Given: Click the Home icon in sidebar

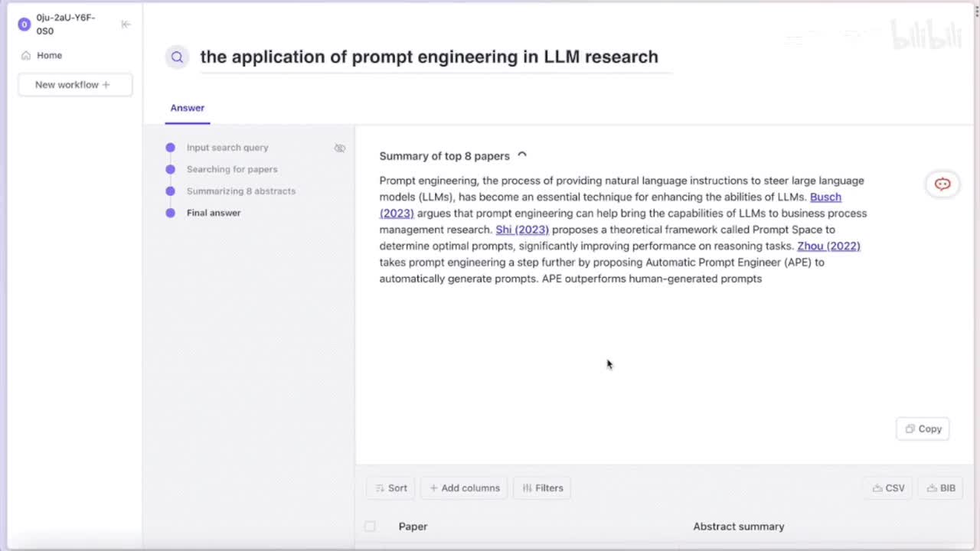Looking at the screenshot, I should point(26,55).
